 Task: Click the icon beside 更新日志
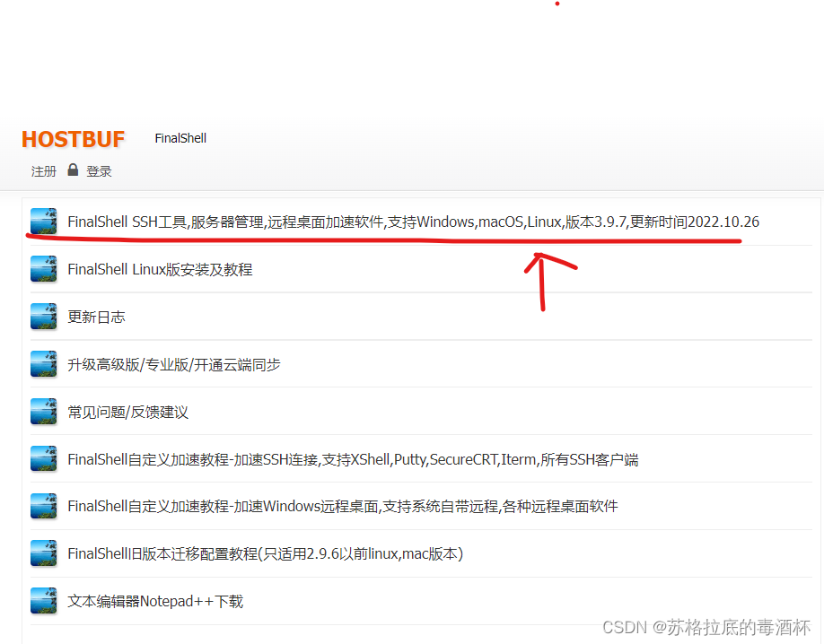[43, 317]
